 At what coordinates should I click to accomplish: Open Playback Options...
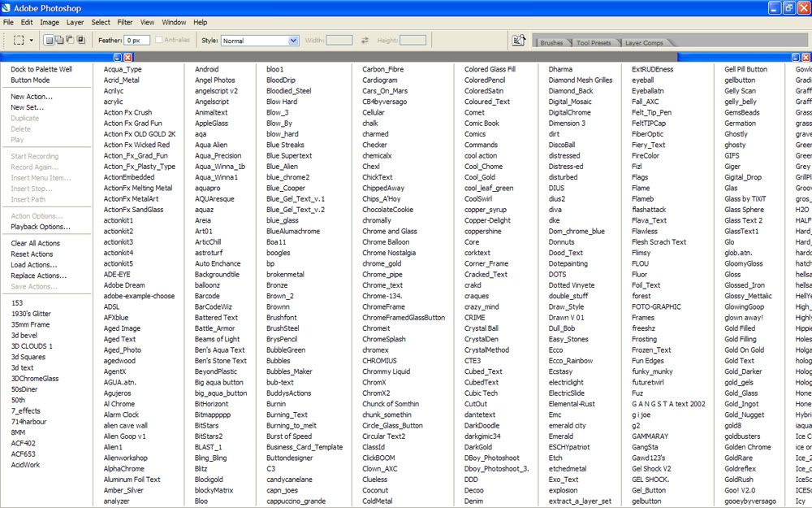[41, 227]
